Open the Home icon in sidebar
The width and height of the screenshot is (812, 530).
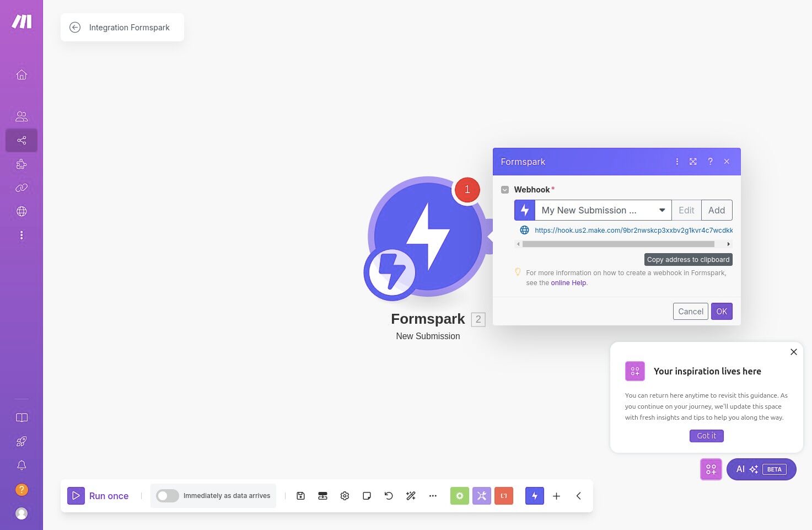tap(21, 74)
